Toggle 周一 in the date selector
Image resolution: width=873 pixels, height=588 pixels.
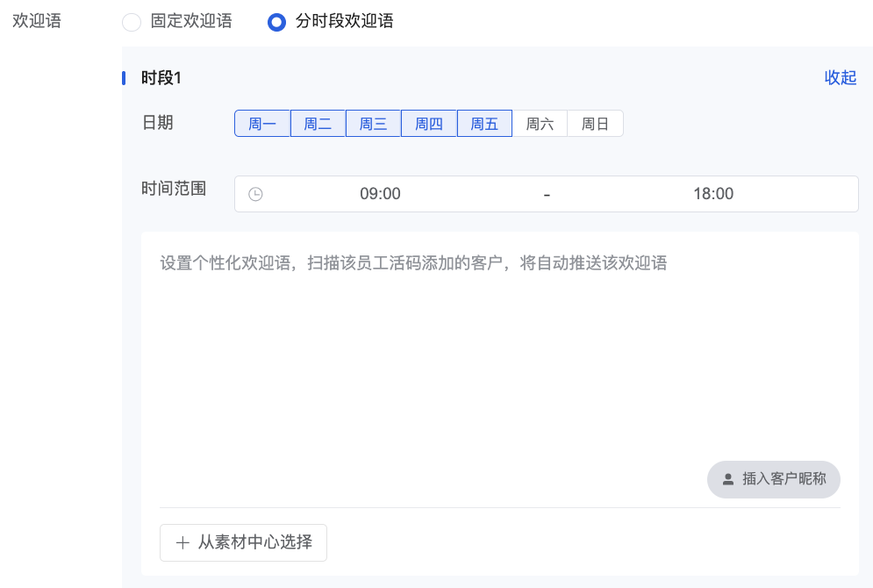262,124
